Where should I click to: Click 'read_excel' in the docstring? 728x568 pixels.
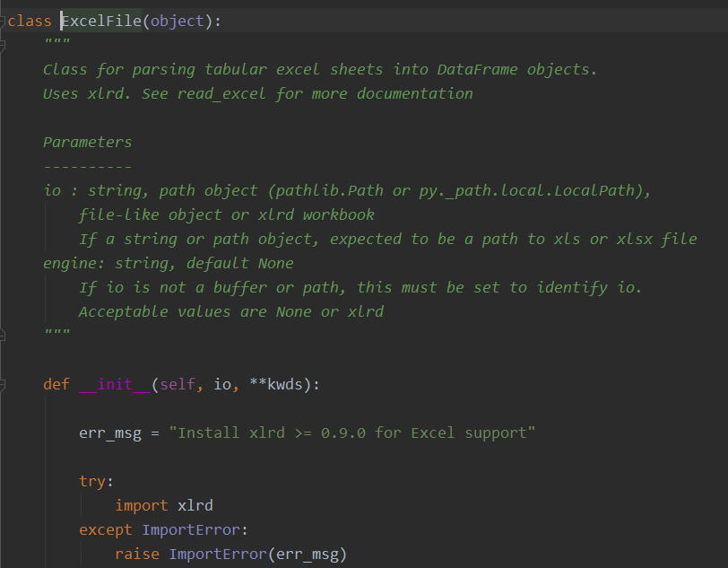pyautogui.click(x=221, y=94)
